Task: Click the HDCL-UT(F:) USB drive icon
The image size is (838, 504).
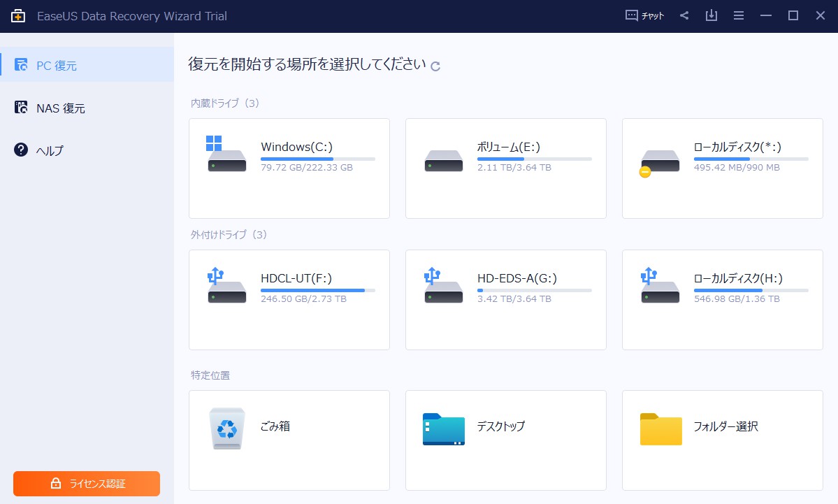Action: pyautogui.click(x=226, y=285)
